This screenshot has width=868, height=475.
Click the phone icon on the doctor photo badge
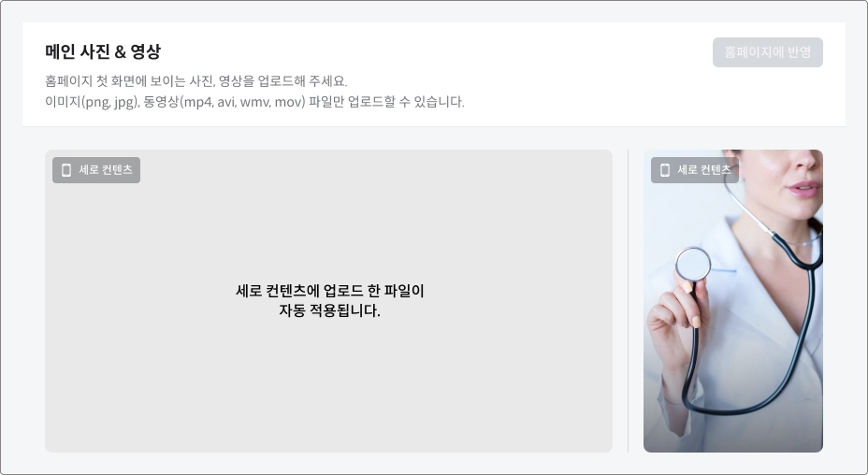665,170
